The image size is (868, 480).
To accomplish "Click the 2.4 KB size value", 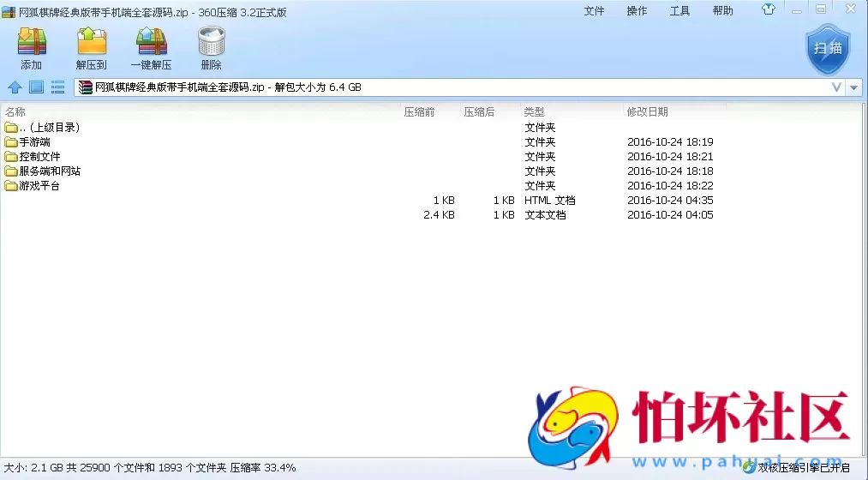I will (x=439, y=215).
